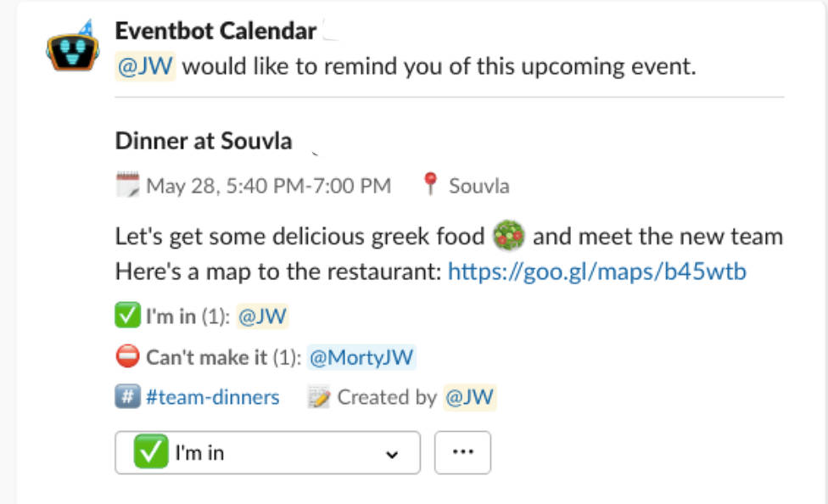Click the memo Created by icon
The image size is (828, 504).
(318, 397)
